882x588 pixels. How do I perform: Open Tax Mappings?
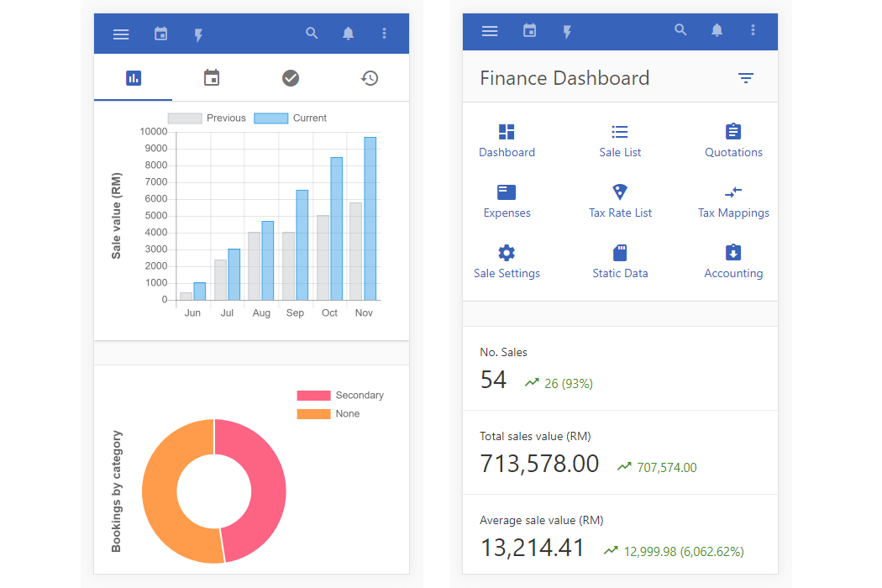[733, 200]
